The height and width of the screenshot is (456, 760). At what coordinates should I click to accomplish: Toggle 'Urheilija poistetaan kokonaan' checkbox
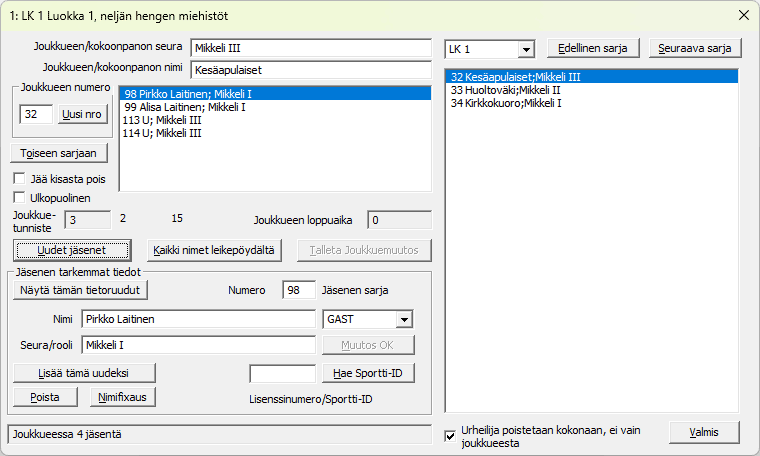[x=451, y=436]
